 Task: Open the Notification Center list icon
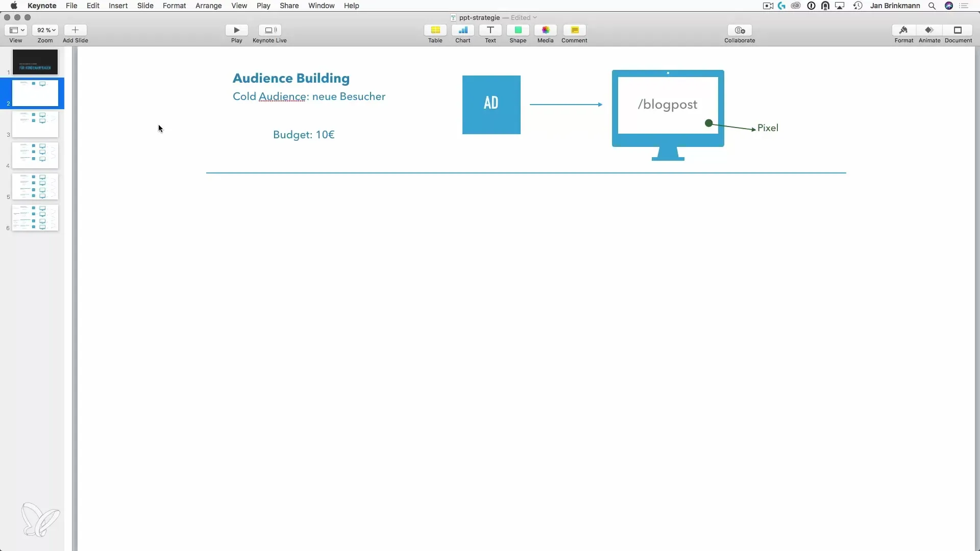pos(964,6)
